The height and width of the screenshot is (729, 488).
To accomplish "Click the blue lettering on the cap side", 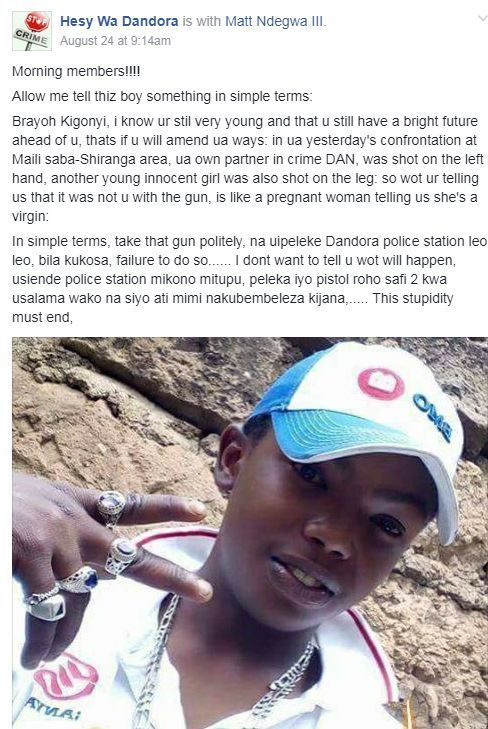I will [433, 417].
